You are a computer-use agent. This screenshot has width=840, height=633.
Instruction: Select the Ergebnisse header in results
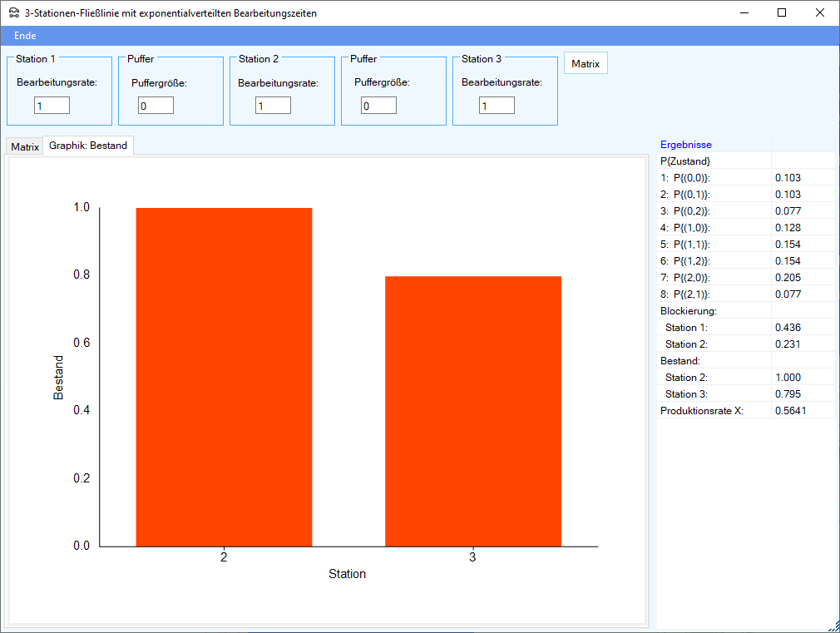pyautogui.click(x=686, y=145)
